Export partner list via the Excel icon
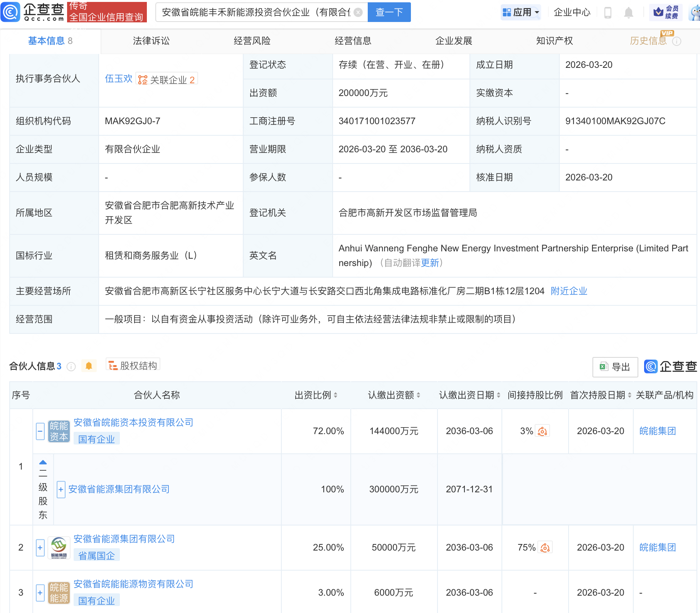 click(603, 367)
